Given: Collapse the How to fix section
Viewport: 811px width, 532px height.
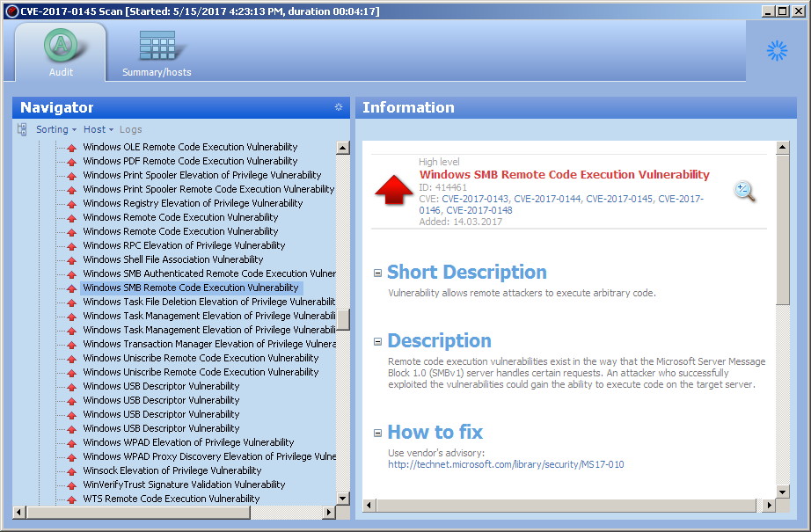Looking at the screenshot, I should pyautogui.click(x=377, y=434).
